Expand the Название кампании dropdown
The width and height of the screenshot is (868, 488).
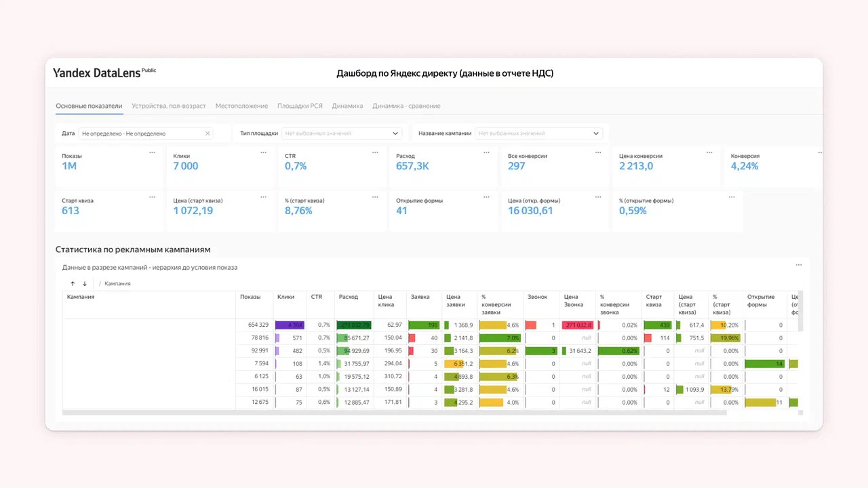(595, 134)
